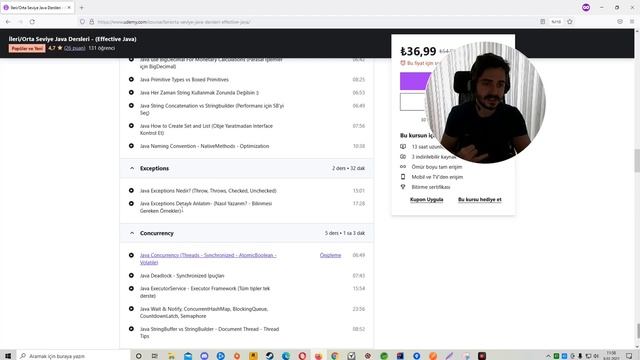Open the 26 puan ratings link
640x360 pixels.
[x=75, y=48]
